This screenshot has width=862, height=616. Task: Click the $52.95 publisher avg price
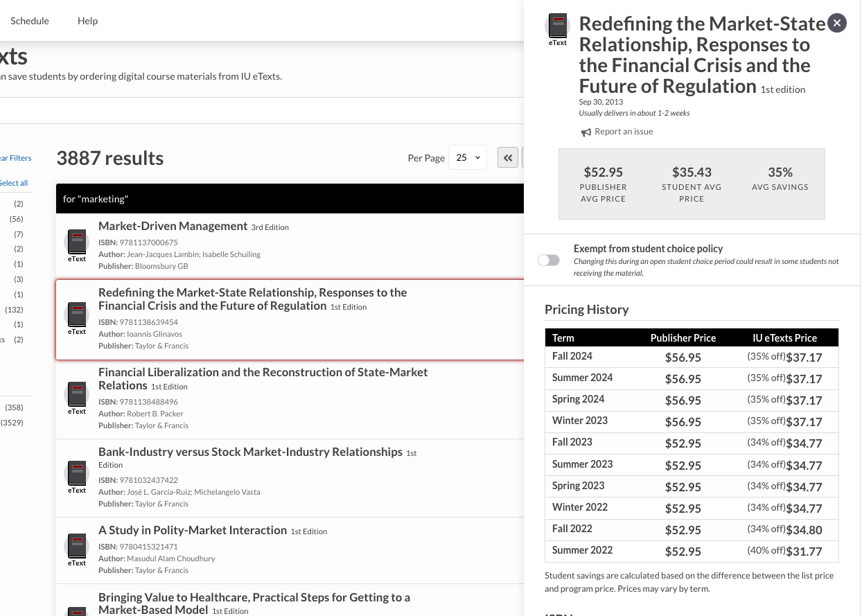(x=604, y=172)
